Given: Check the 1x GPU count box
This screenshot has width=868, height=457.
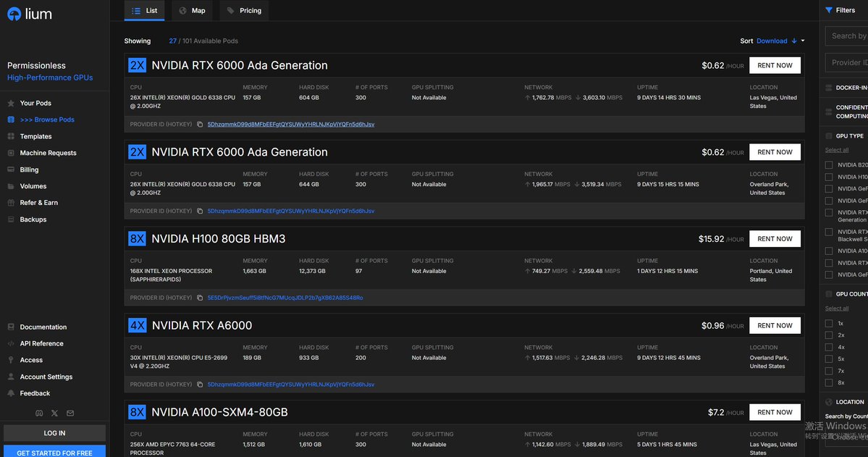Looking at the screenshot, I should pos(829,324).
